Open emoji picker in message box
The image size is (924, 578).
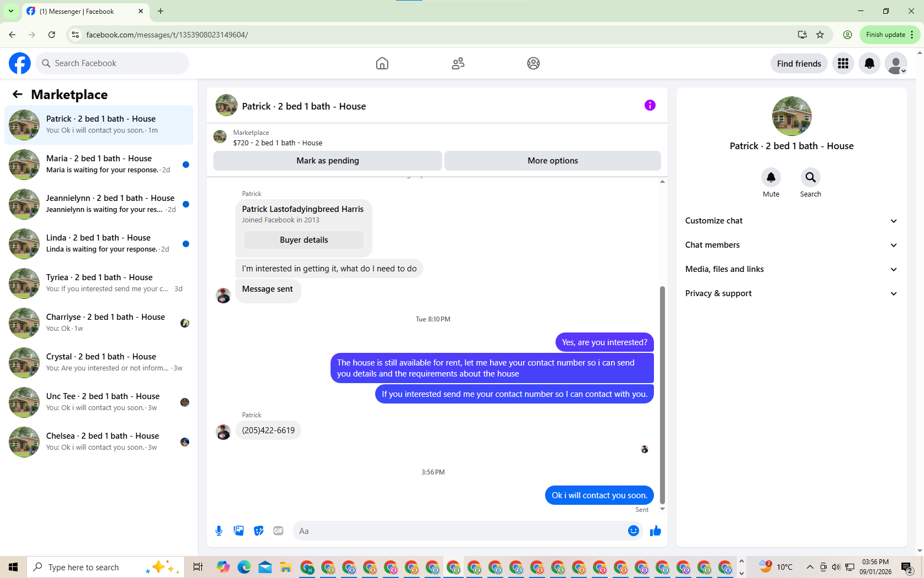click(634, 531)
